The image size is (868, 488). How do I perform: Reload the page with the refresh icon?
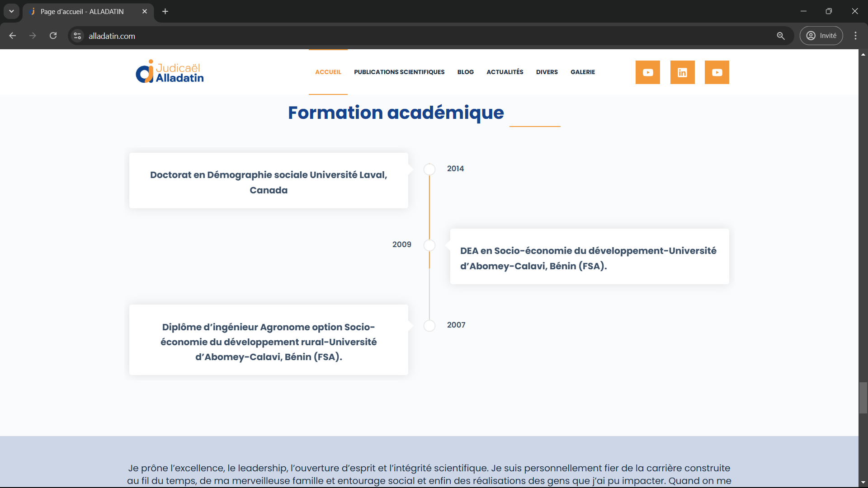(x=53, y=36)
